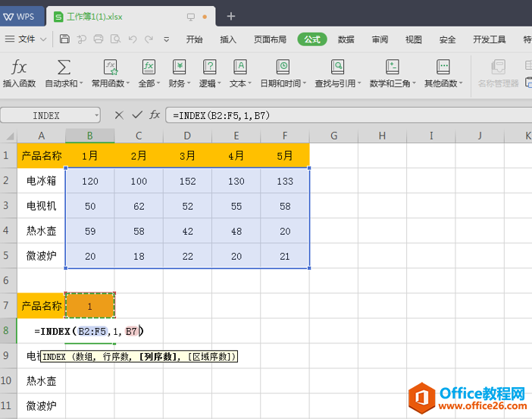Expand the Name Box dropdown showing INDEX
Image resolution: width=532 pixels, height=419 pixels.
(x=96, y=115)
